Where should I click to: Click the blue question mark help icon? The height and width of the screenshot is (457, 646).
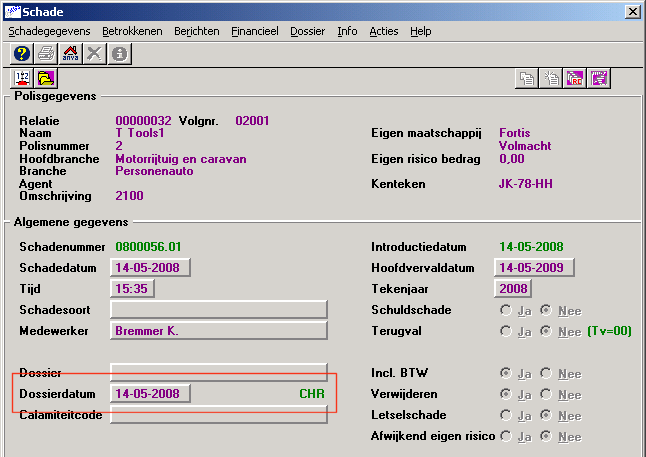point(22,54)
